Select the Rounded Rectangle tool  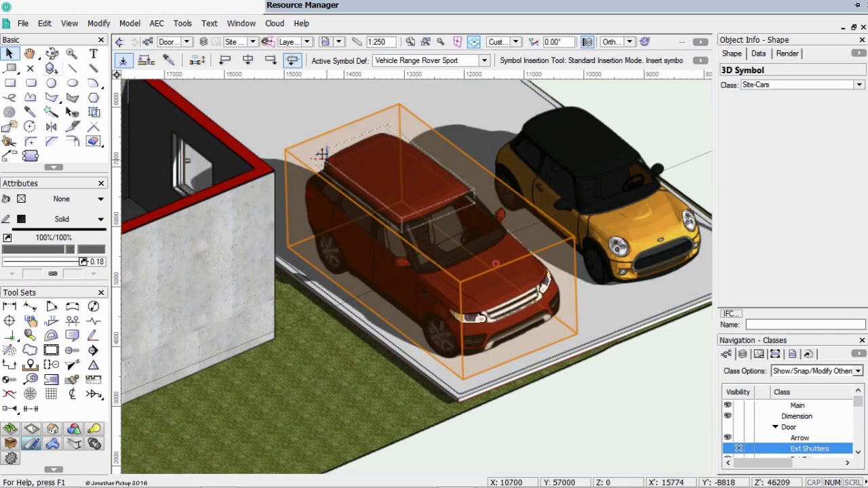(x=31, y=83)
